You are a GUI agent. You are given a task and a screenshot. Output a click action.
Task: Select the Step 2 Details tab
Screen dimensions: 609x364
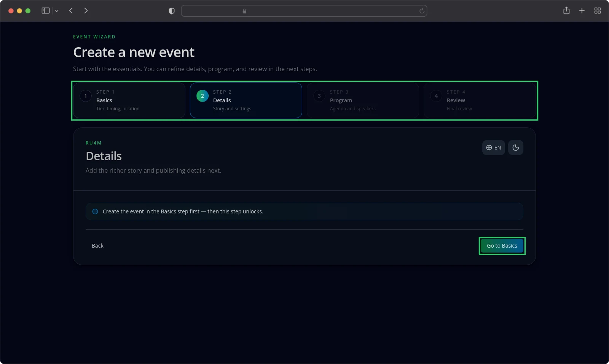click(x=246, y=100)
